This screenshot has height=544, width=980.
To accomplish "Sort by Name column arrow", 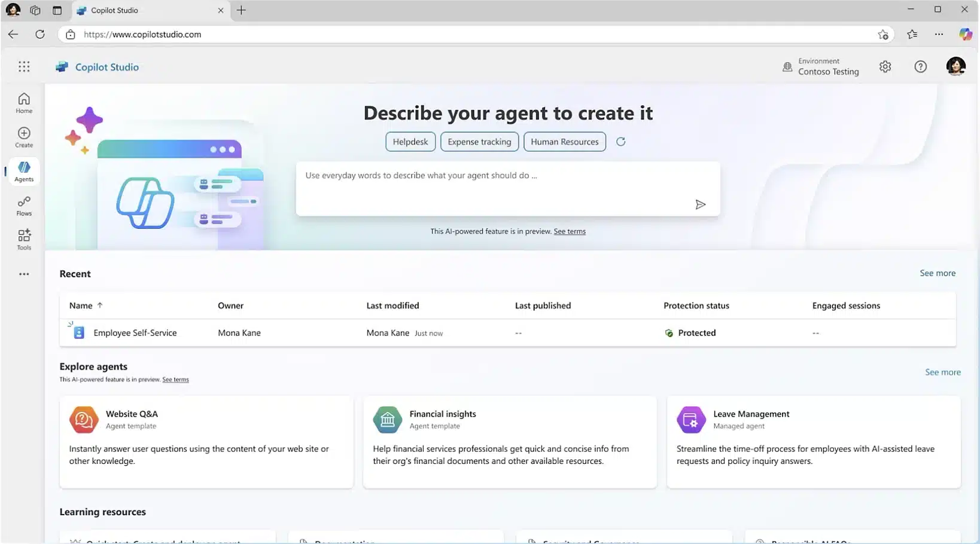I will pos(100,305).
